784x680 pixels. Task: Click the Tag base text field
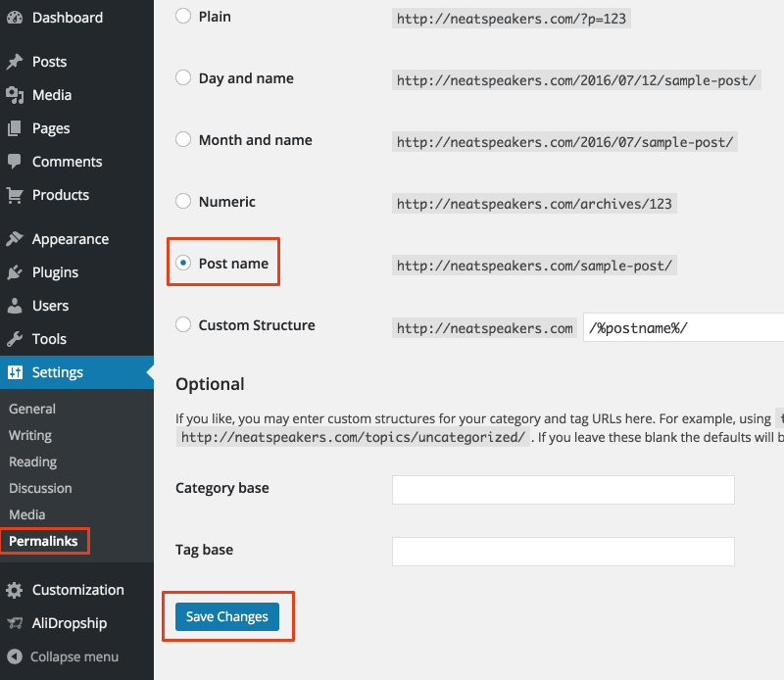coord(563,552)
